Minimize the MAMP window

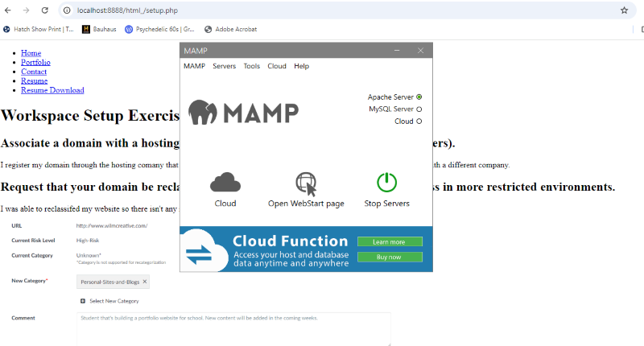tap(397, 51)
